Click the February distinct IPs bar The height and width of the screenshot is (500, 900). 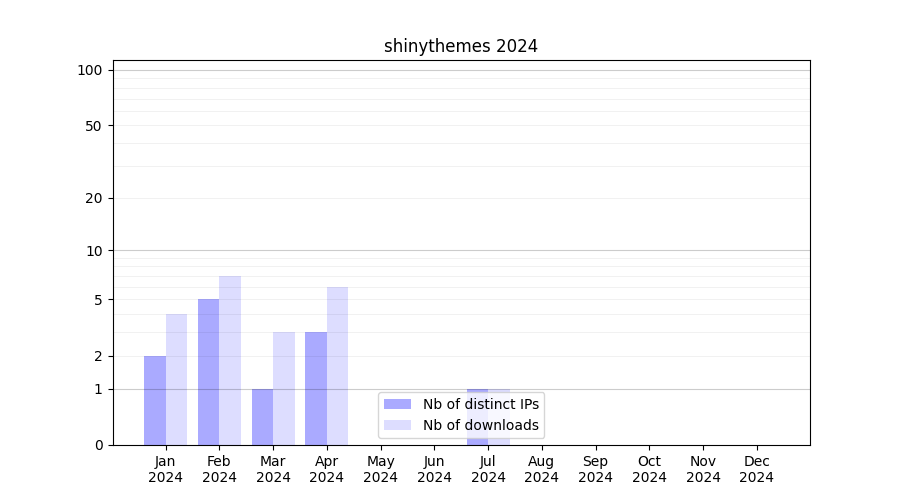coord(209,372)
